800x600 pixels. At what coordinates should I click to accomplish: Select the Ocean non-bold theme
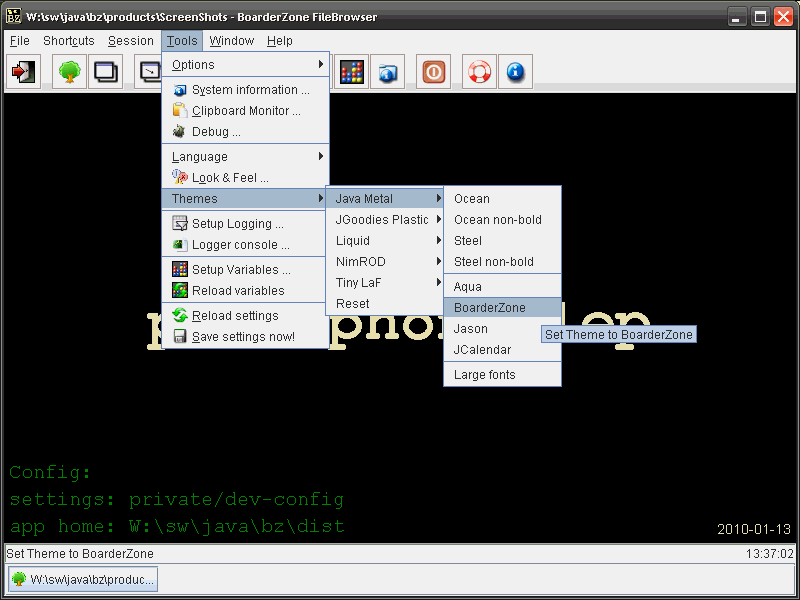click(503, 219)
